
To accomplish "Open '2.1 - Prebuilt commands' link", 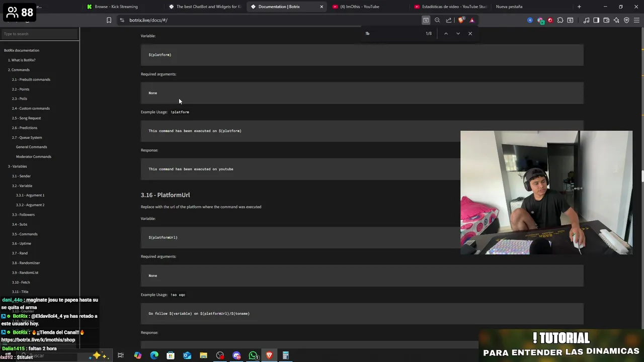I will pos(31,79).
